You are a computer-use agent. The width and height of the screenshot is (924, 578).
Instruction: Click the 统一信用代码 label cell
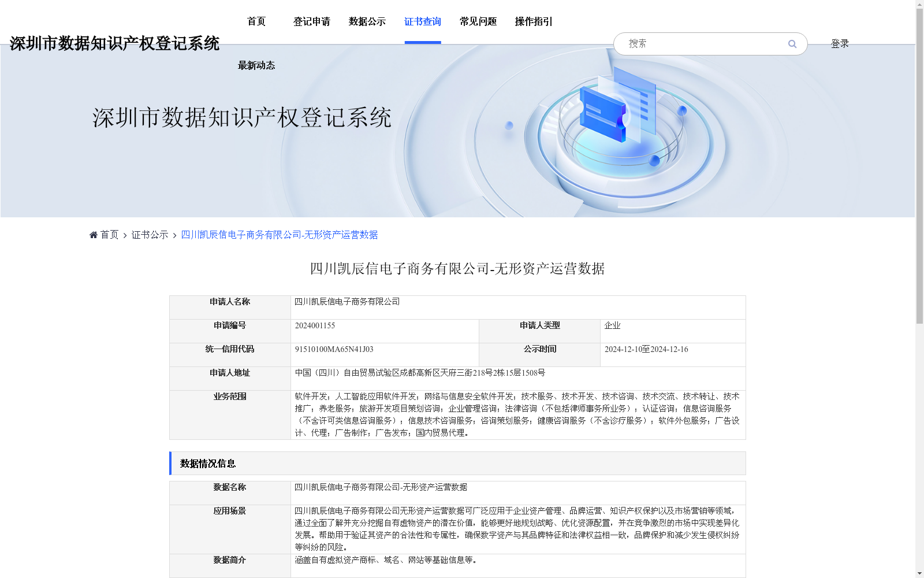pos(230,355)
